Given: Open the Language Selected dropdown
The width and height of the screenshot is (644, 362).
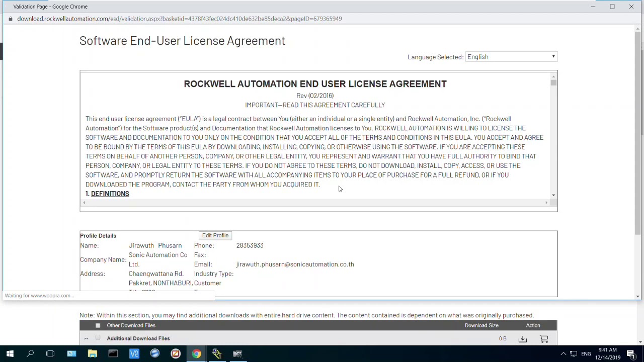Looking at the screenshot, I should coord(511,57).
